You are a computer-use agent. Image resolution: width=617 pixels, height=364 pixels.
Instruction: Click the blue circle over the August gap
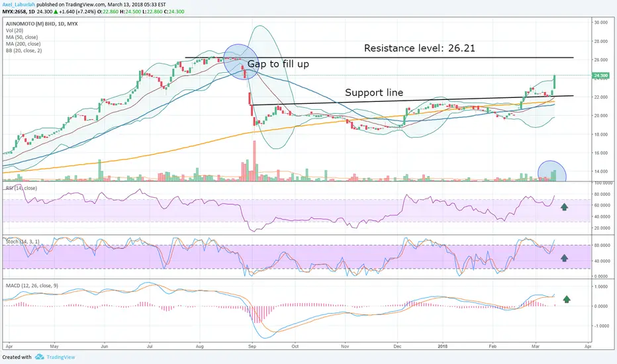pos(241,62)
